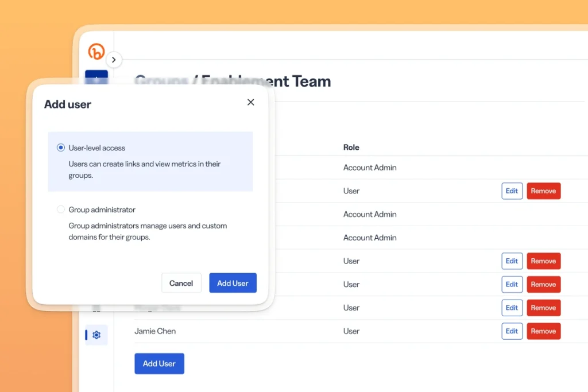Click User role text in Jamie Chen row
This screenshot has height=392, width=588.
point(351,331)
